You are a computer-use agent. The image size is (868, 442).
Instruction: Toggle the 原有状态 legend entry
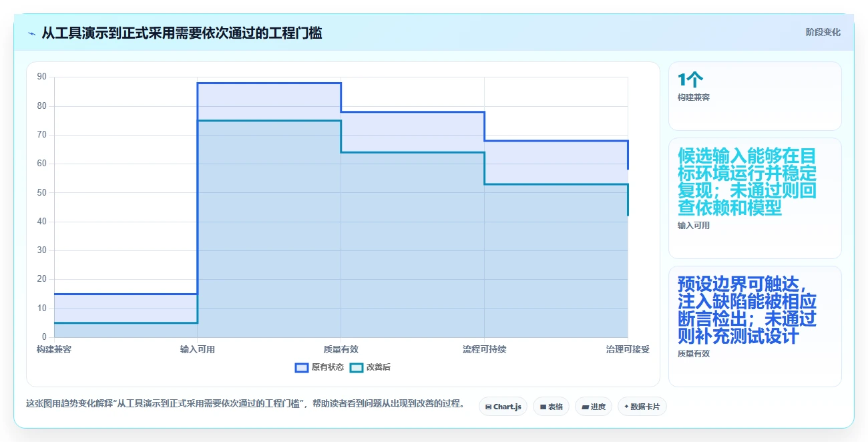(x=319, y=367)
